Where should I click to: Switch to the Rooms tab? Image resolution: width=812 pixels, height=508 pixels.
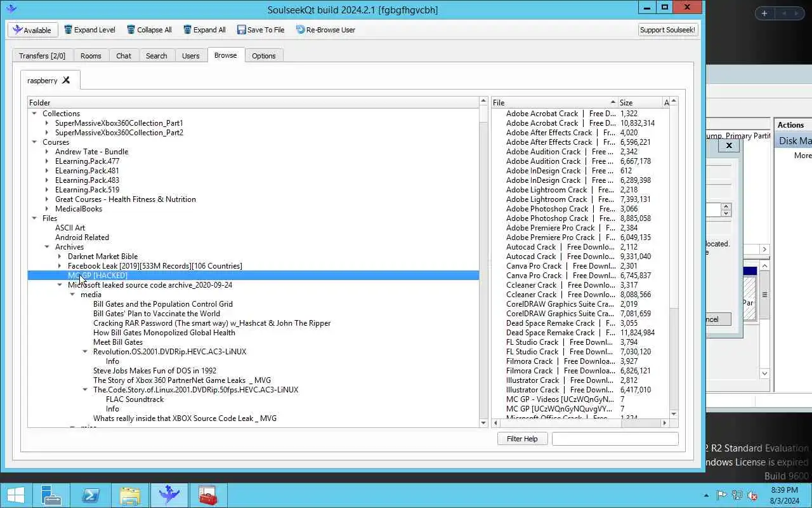coord(91,56)
